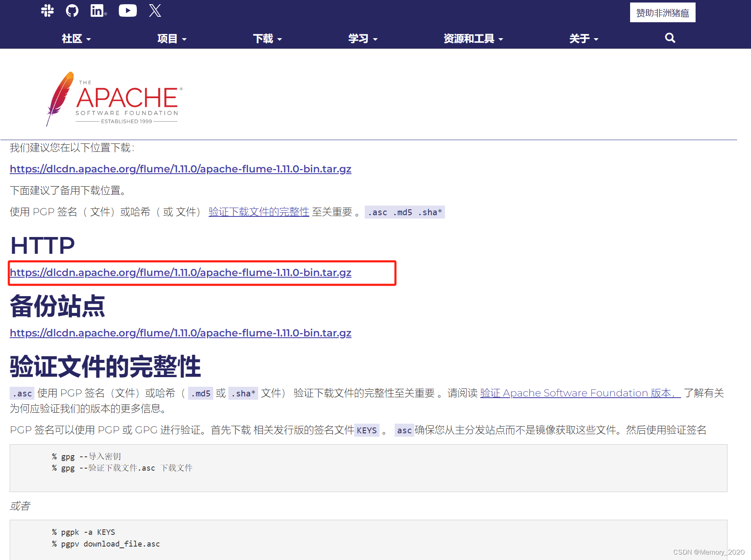The image size is (751, 560).
Task: Expand the 项目 menu
Action: (172, 39)
